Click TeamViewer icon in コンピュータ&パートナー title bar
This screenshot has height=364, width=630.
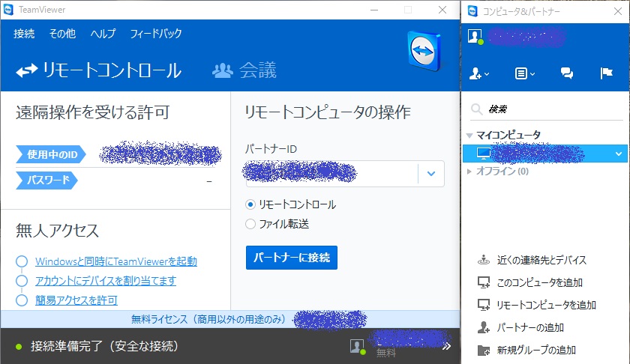click(x=472, y=11)
